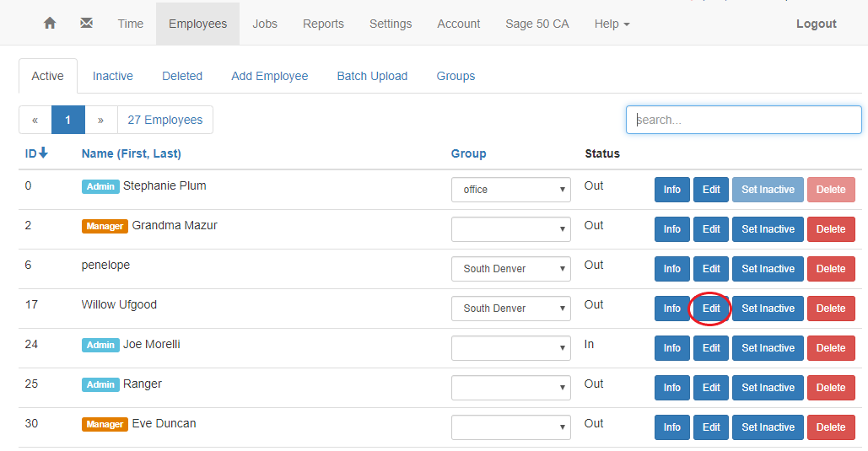868x451 pixels.
Task: Open group dropdown for Joe Morelli
Action: [510, 348]
